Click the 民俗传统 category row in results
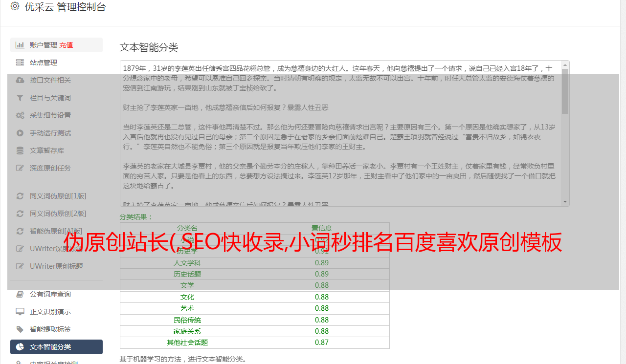The image size is (626, 364). click(x=187, y=320)
